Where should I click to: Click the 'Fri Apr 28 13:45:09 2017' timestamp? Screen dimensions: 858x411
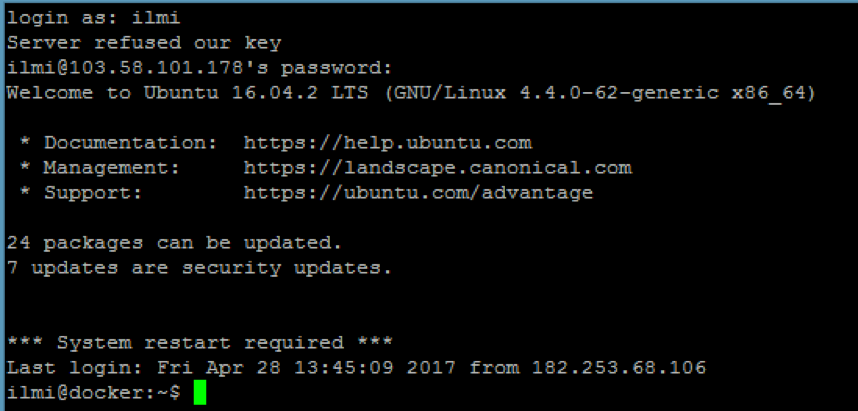pyautogui.click(x=306, y=368)
